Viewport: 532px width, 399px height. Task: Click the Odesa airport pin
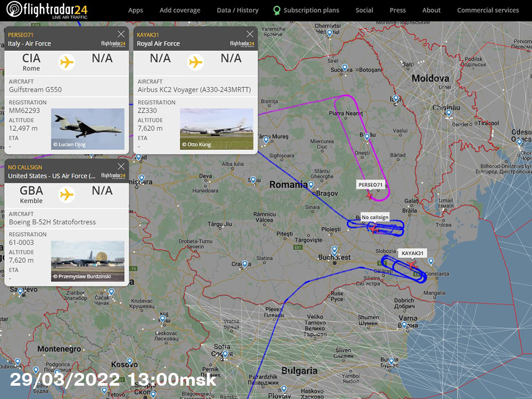(x=519, y=143)
